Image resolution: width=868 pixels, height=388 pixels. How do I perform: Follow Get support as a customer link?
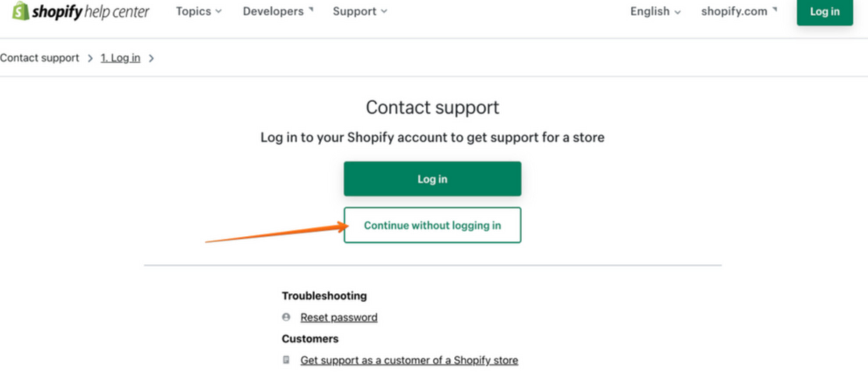409,360
